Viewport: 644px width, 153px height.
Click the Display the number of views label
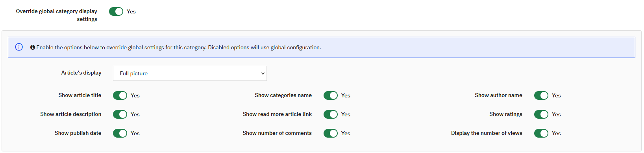point(487,133)
